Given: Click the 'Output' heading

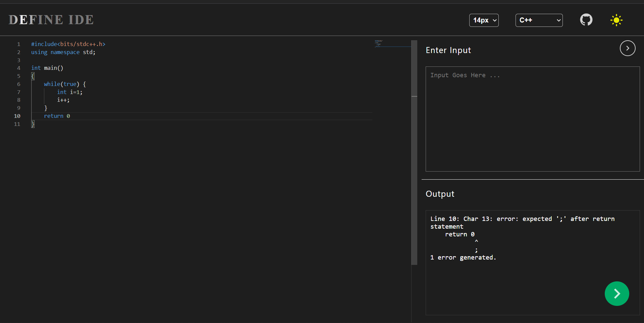Looking at the screenshot, I should [x=440, y=194].
